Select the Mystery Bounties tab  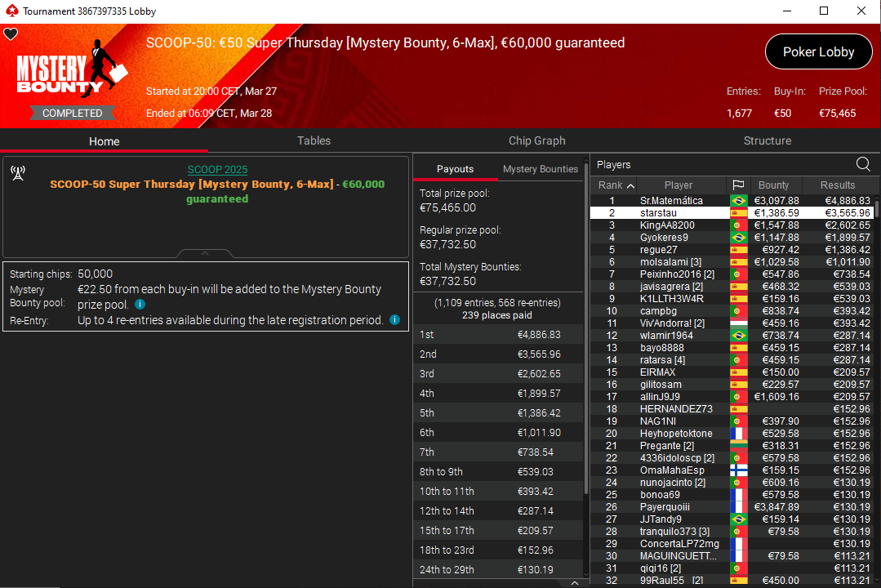pyautogui.click(x=540, y=169)
